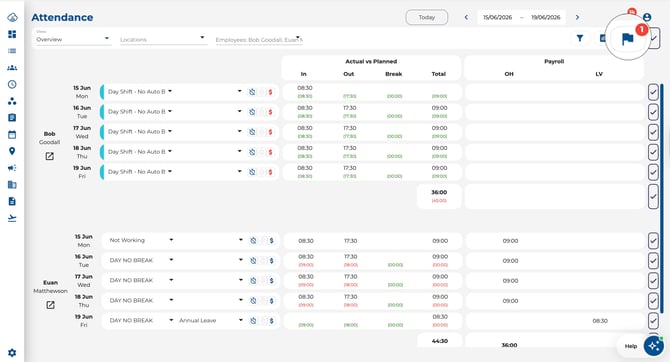670x362 pixels.
Task: Open shift dropdown on Bob's 17 Jun row
Action: pyautogui.click(x=140, y=132)
